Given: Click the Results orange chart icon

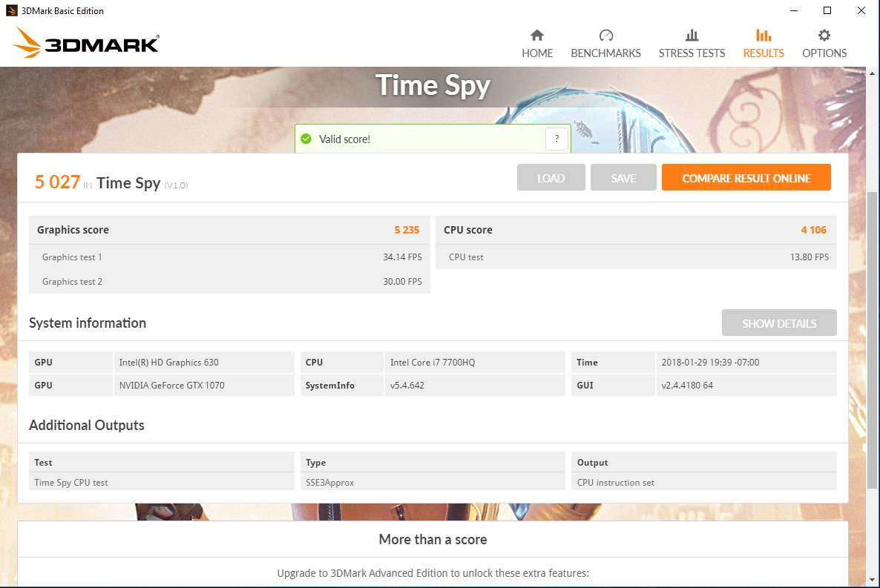Looking at the screenshot, I should (764, 36).
